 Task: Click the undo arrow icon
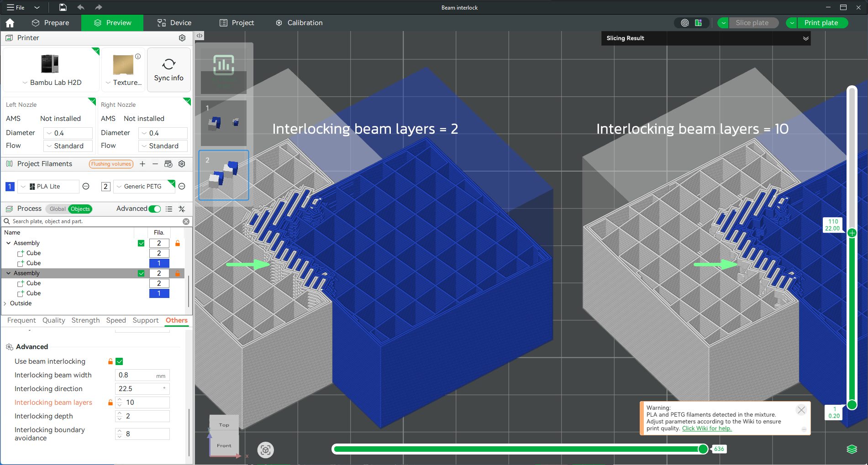[x=81, y=7]
